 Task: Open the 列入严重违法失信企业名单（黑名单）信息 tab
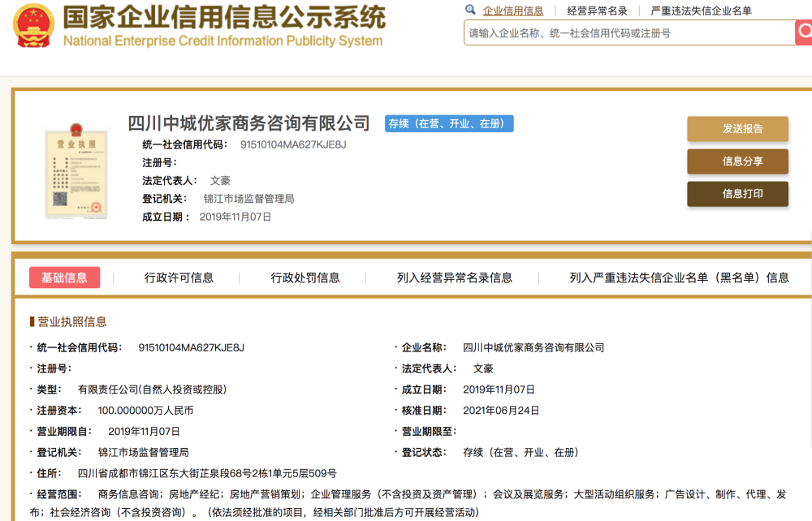(x=679, y=278)
